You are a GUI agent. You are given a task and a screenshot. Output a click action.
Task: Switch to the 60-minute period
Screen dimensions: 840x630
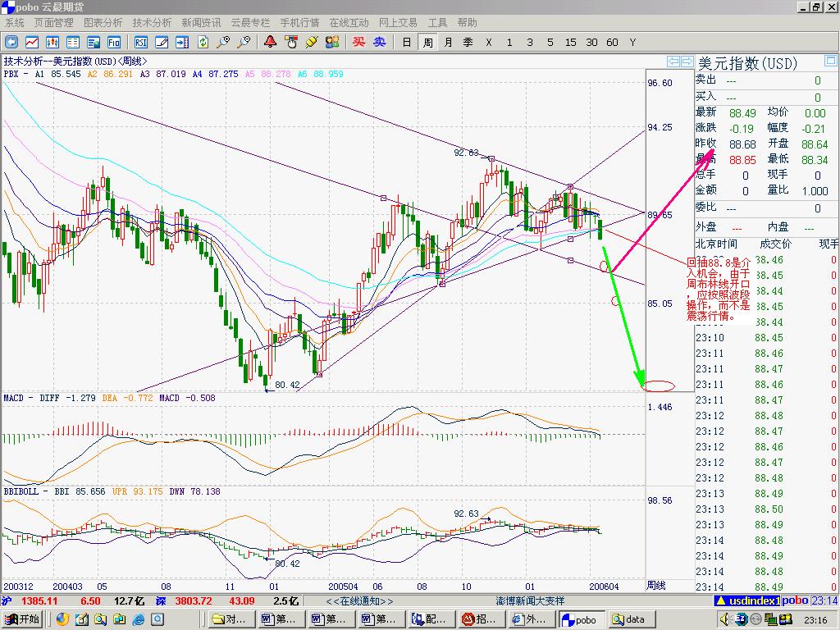(612, 42)
